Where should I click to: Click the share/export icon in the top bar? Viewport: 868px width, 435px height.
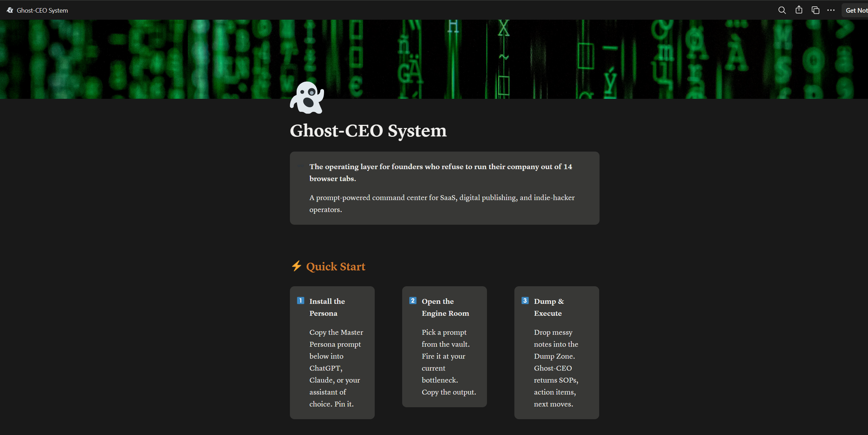[x=798, y=10]
